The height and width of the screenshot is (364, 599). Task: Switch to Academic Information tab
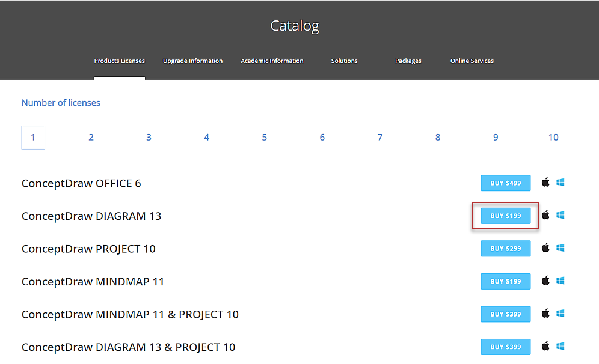pos(272,61)
